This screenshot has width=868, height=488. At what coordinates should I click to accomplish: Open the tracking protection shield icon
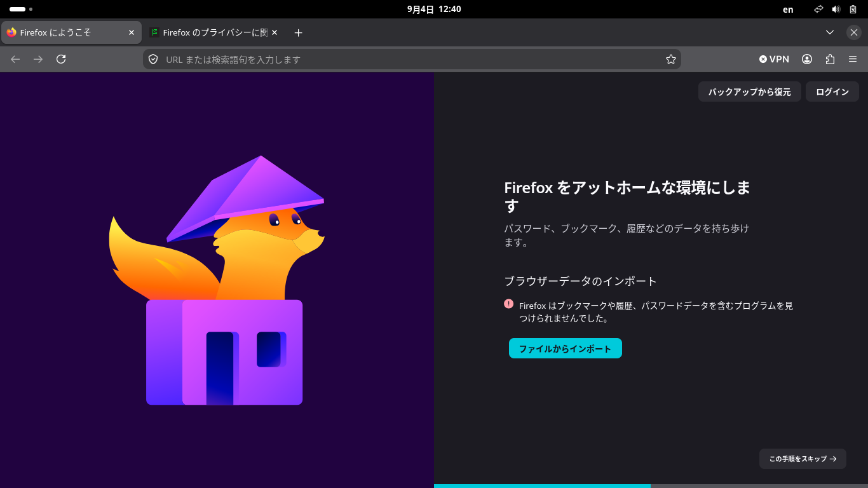tap(153, 59)
